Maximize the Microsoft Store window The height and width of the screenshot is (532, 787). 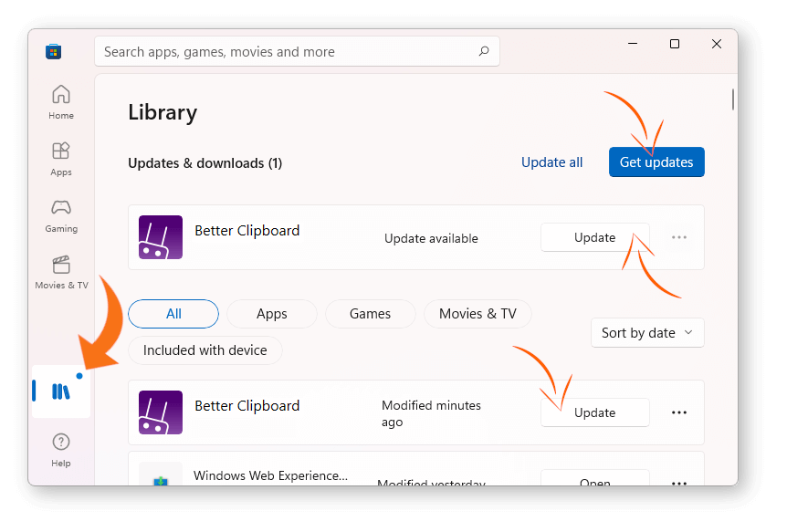pyautogui.click(x=675, y=44)
